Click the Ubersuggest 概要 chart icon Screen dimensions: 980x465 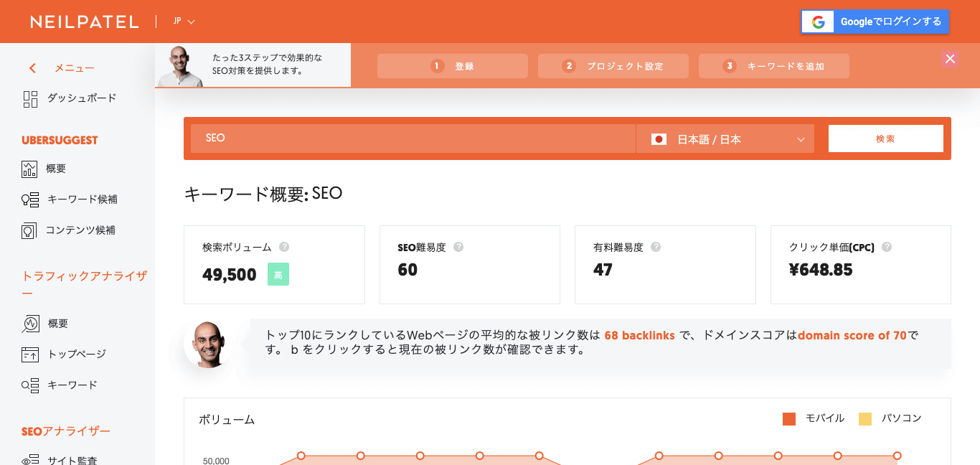point(29,169)
